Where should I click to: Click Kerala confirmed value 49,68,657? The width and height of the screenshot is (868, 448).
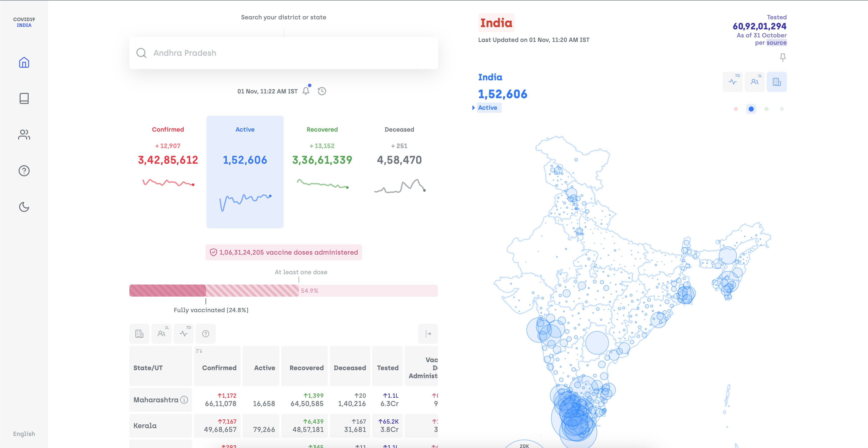point(220,429)
